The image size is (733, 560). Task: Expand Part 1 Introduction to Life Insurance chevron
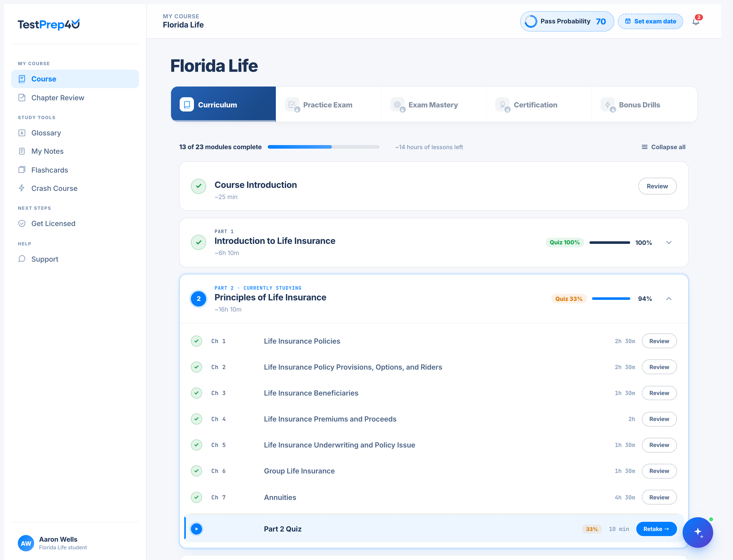coord(669,242)
